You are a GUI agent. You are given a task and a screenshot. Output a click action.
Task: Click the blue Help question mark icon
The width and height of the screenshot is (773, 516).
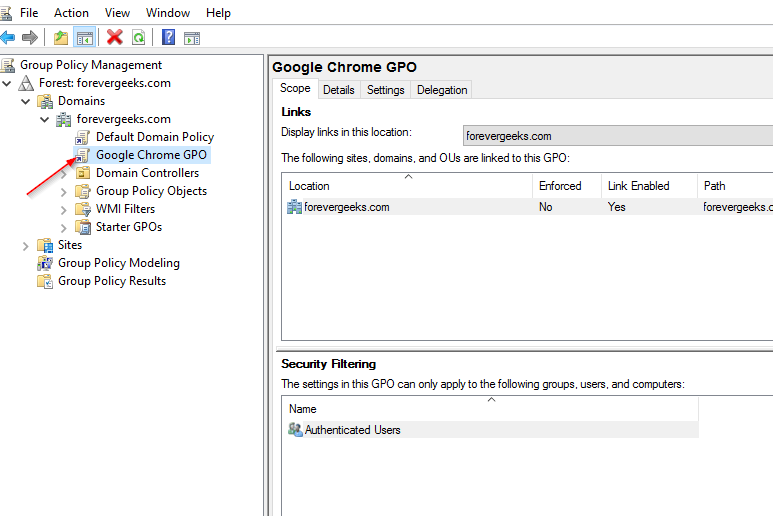(x=169, y=37)
